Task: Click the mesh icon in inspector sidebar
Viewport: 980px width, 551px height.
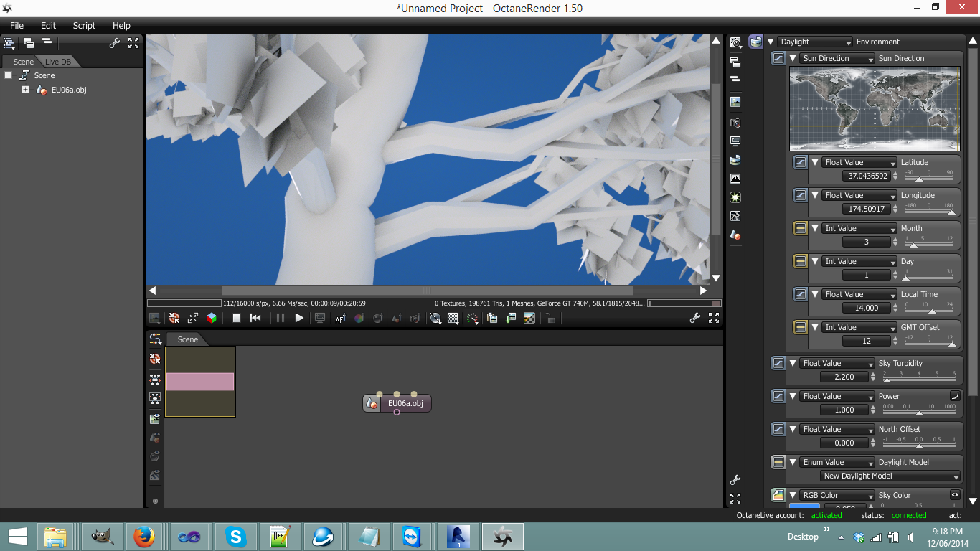Action: pos(735,235)
